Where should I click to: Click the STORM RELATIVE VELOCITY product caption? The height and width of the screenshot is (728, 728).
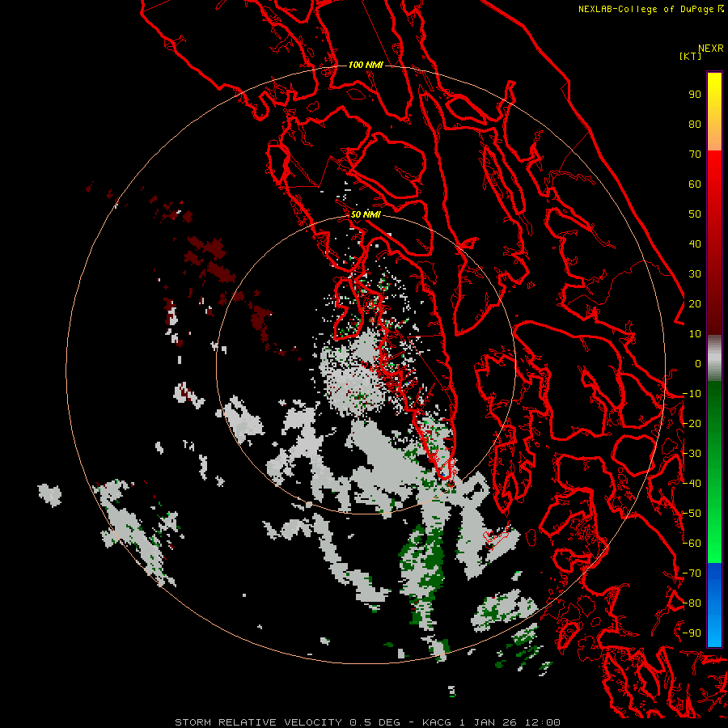(x=367, y=722)
